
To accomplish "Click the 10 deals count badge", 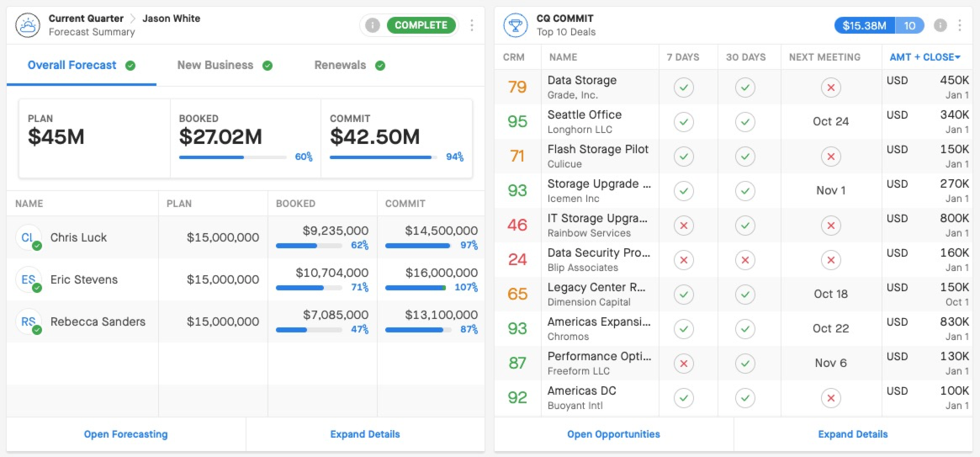I will click(910, 25).
